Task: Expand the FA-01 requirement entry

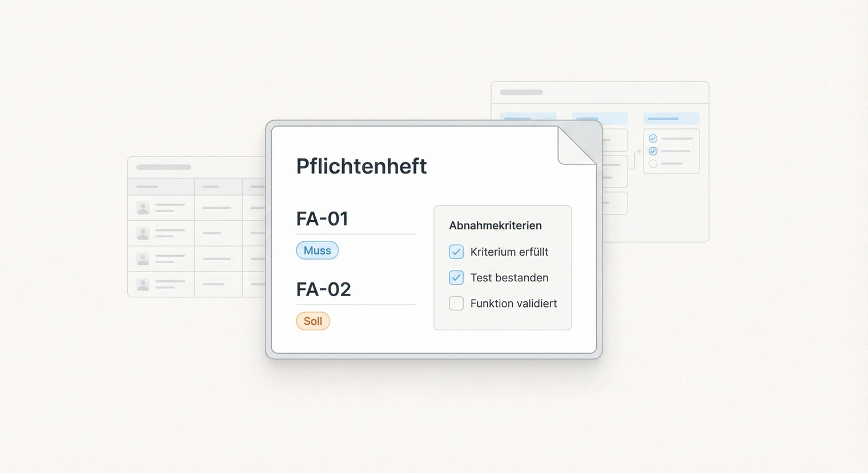Action: point(323,219)
